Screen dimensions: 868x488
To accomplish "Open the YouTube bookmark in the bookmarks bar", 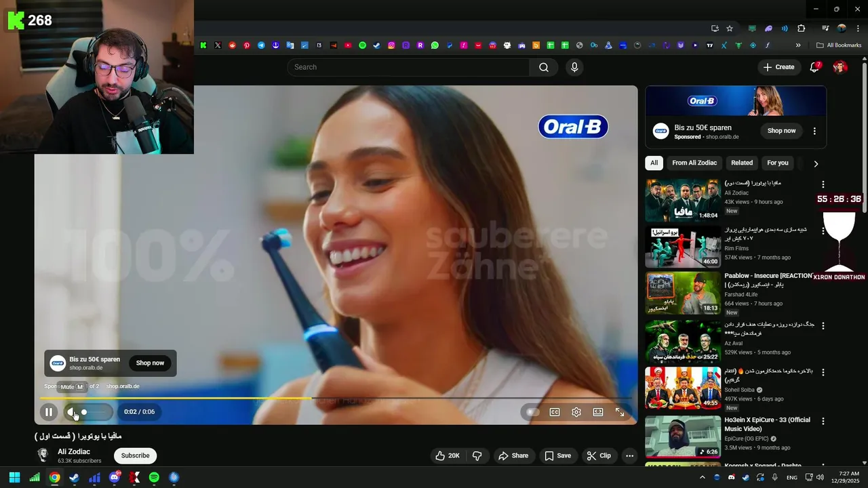I will click(348, 45).
